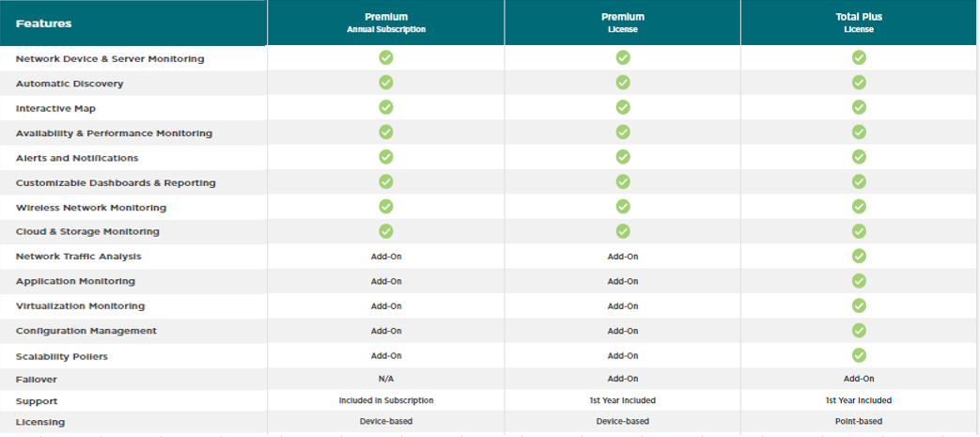This screenshot has height=437, width=980.
Task: Click Total Plus checkmark for Network Traffic Analysis
Action: click(x=859, y=256)
